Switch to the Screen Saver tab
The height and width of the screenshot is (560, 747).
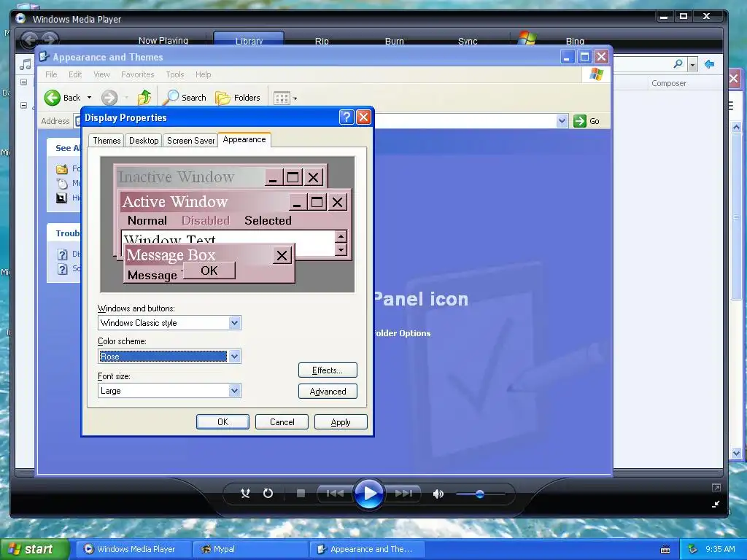pos(190,141)
